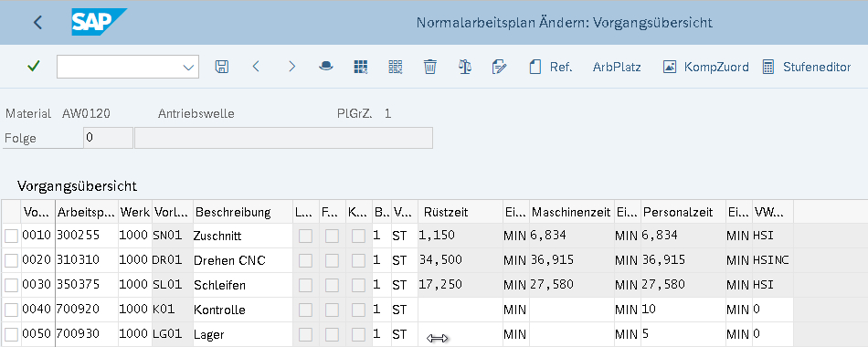Open the command field dropdown arrow
Image resolution: width=868 pixels, height=347 pixels.
pyautogui.click(x=188, y=67)
